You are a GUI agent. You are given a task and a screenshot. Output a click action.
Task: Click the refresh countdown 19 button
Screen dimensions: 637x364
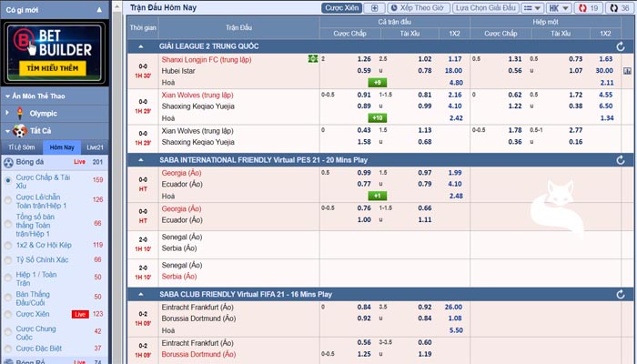(x=588, y=8)
